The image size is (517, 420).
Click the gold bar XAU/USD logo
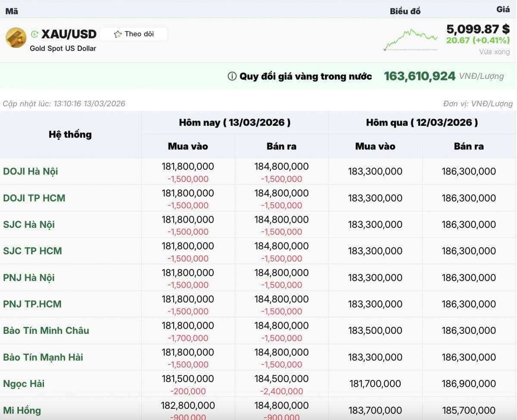[16, 37]
